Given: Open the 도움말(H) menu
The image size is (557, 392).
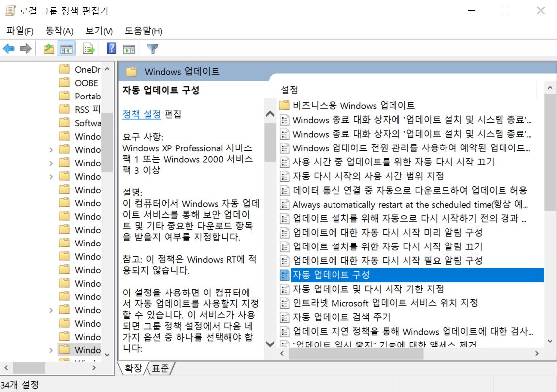Looking at the screenshot, I should tap(143, 31).
